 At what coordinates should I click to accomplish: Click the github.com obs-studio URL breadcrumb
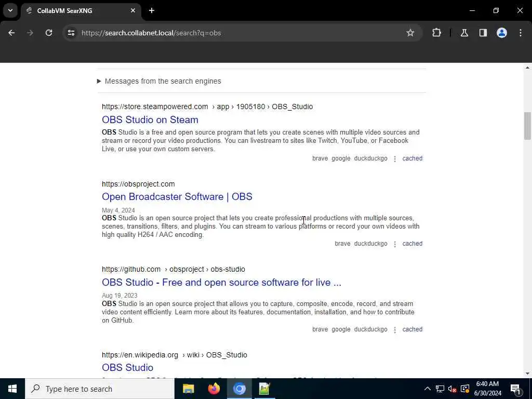click(x=174, y=269)
